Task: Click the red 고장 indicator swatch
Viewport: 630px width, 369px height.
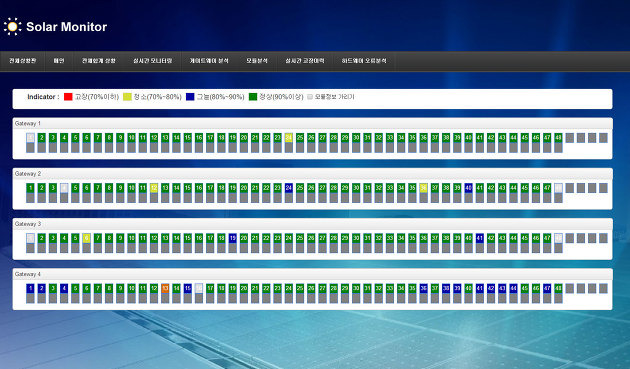Action: tap(68, 97)
